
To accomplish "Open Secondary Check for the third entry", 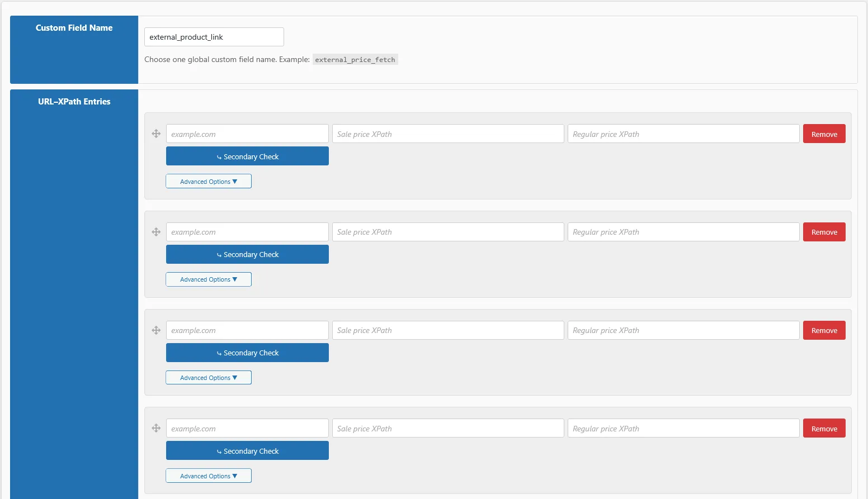I will (247, 353).
